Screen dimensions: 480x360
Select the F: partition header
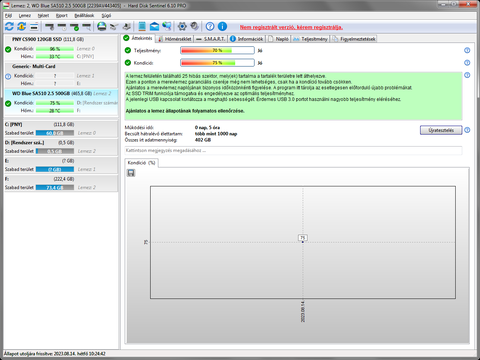pyautogui.click(x=61, y=179)
